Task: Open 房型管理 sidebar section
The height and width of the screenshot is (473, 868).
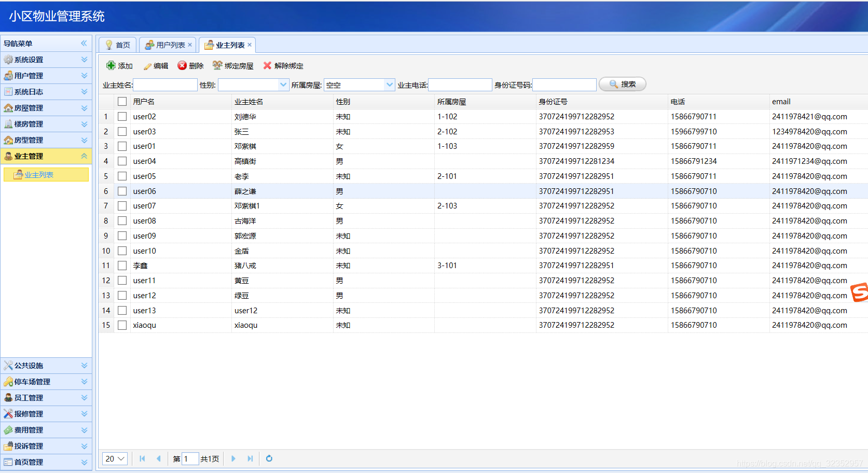Action: click(46, 140)
